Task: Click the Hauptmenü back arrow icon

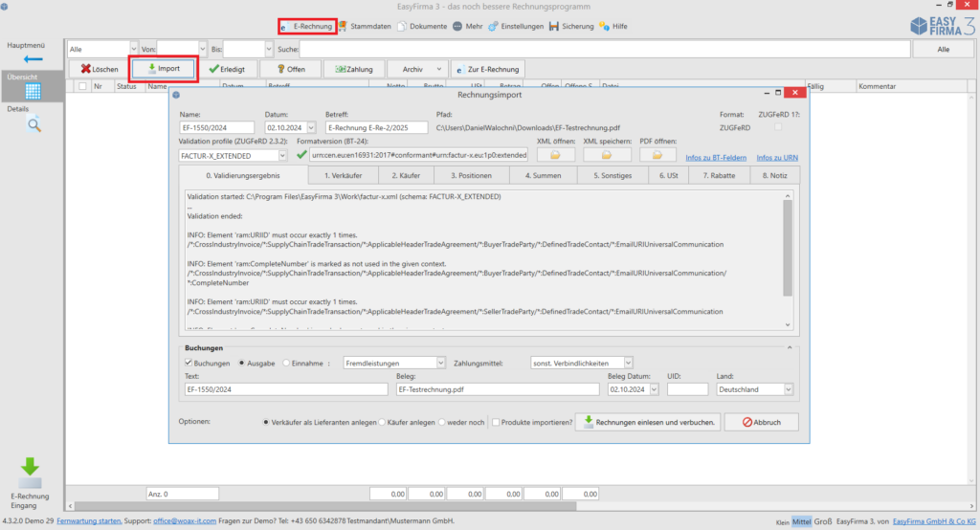Action: pos(33,59)
